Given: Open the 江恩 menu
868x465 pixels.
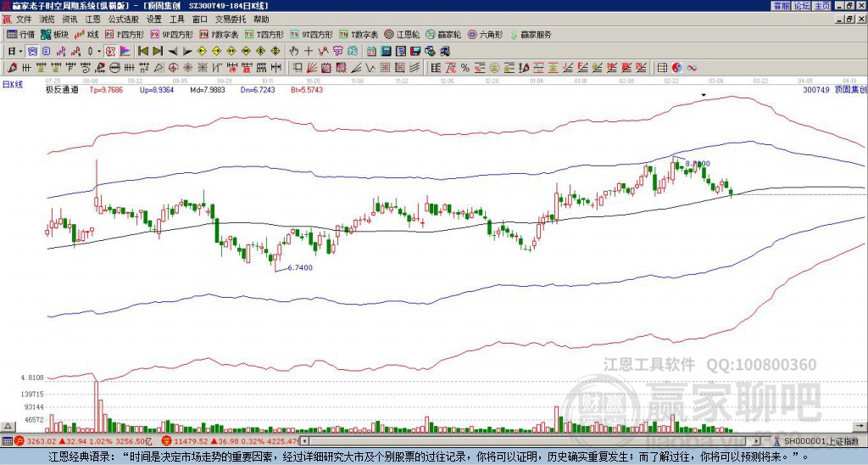Looking at the screenshot, I should pyautogui.click(x=92, y=20).
